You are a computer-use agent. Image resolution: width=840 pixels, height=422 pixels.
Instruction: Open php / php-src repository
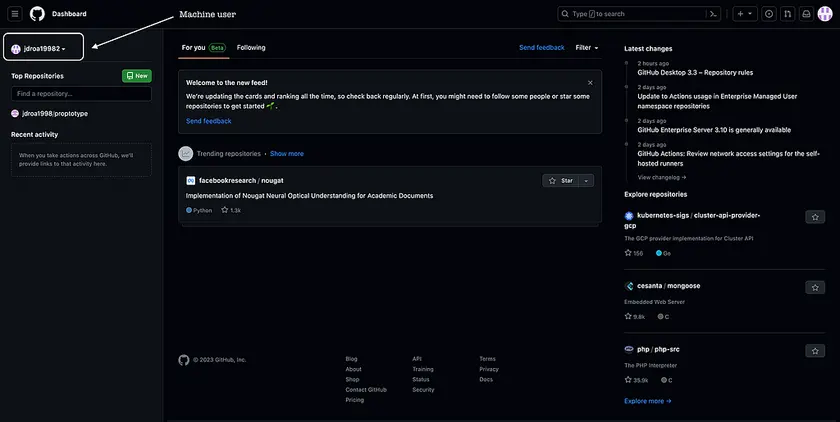(x=658, y=349)
